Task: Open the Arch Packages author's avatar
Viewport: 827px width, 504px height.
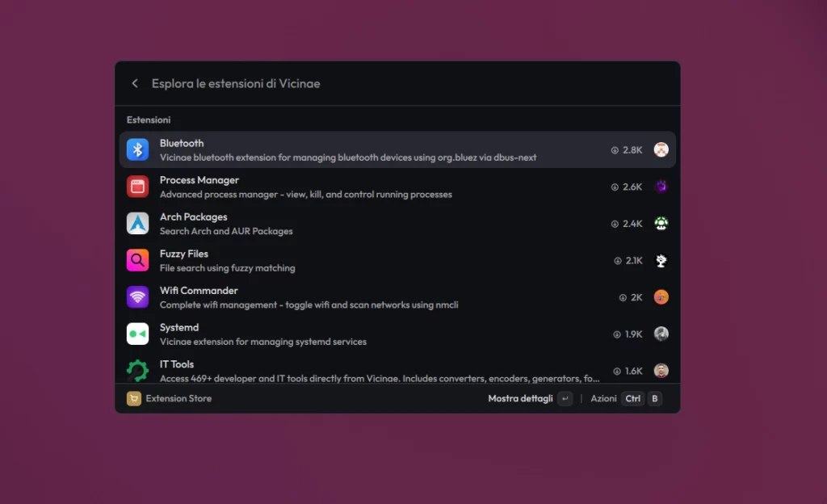Action: tap(661, 224)
